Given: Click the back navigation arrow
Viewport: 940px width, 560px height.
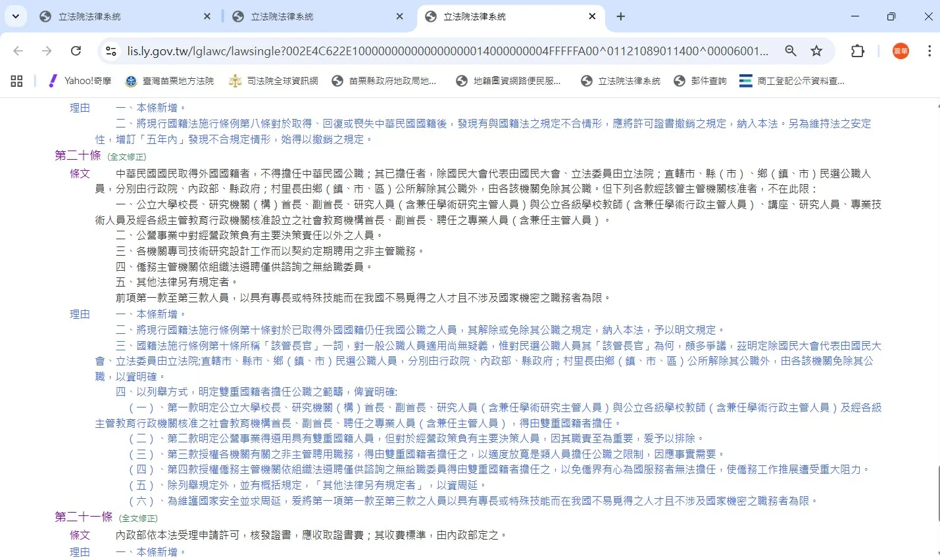Looking at the screenshot, I should coord(18,51).
